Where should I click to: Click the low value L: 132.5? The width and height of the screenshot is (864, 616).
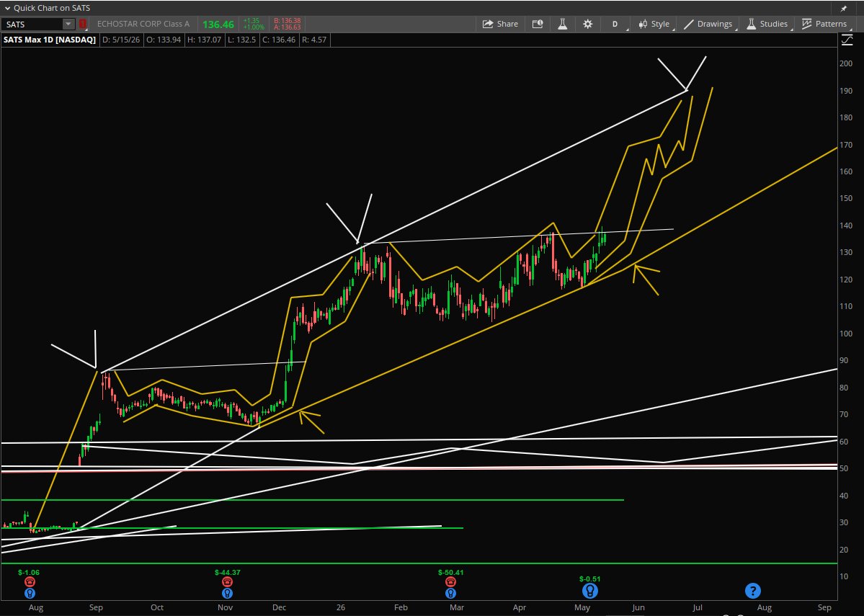click(241, 40)
